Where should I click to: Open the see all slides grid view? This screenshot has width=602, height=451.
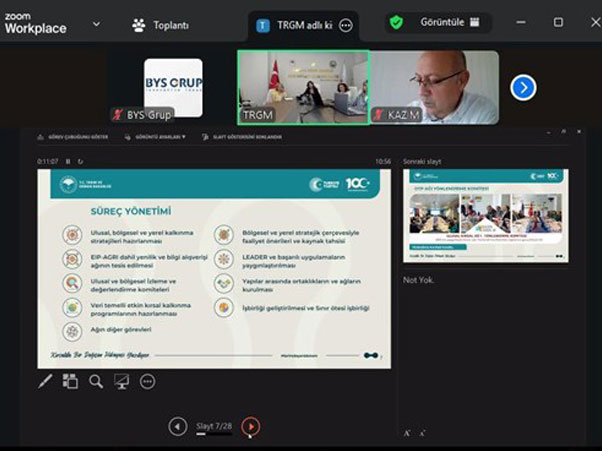[x=70, y=381]
